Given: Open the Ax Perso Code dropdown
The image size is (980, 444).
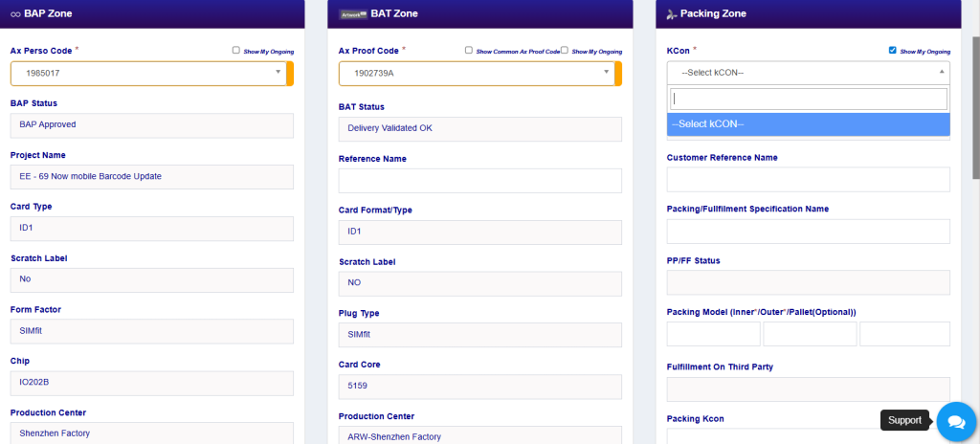Looking at the screenshot, I should pyautogui.click(x=148, y=73).
